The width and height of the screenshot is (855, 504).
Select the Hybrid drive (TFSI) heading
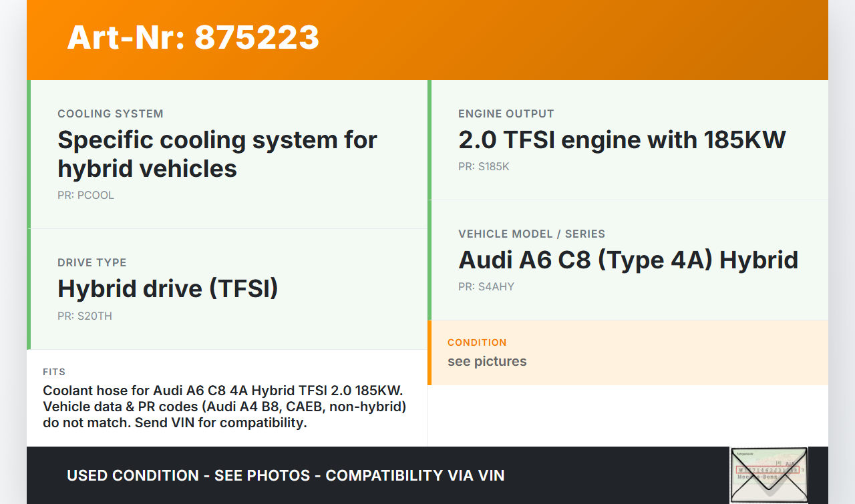[x=168, y=288]
